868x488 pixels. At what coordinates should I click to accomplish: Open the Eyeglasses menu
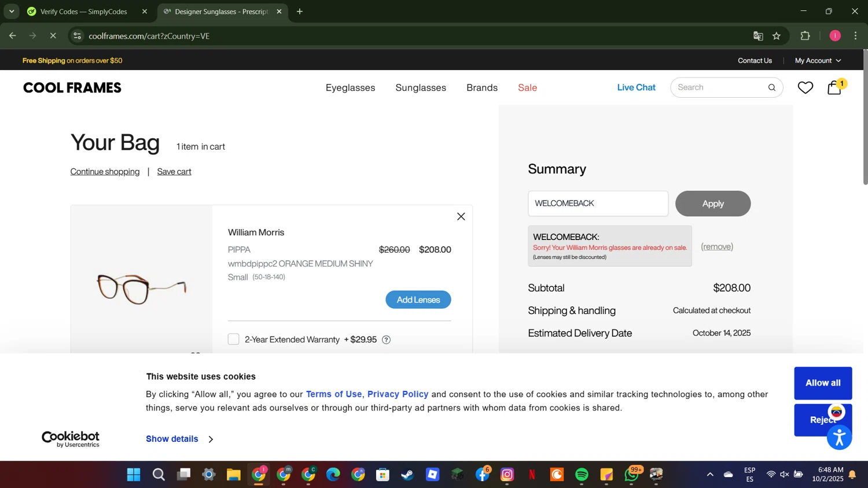point(350,87)
